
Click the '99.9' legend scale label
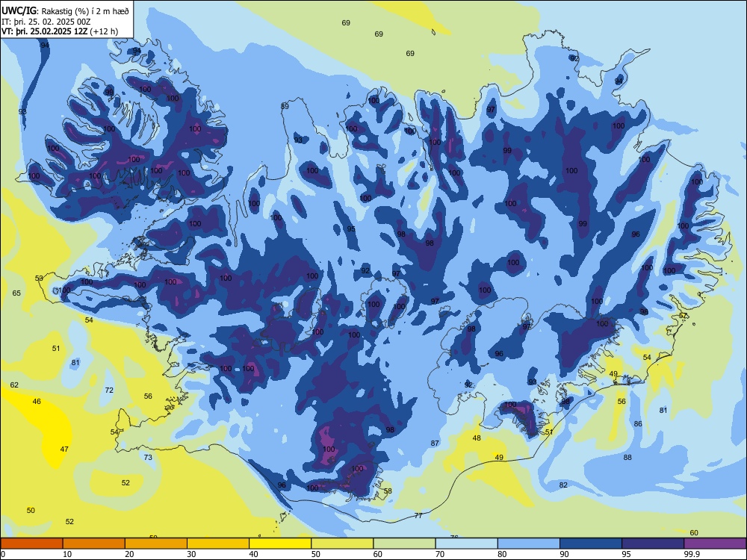[x=692, y=554]
